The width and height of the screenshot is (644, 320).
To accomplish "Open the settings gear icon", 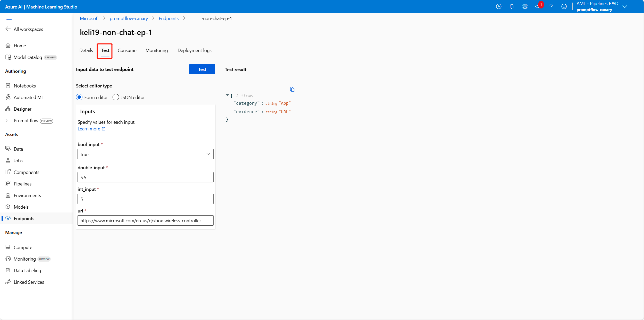I will [525, 6].
